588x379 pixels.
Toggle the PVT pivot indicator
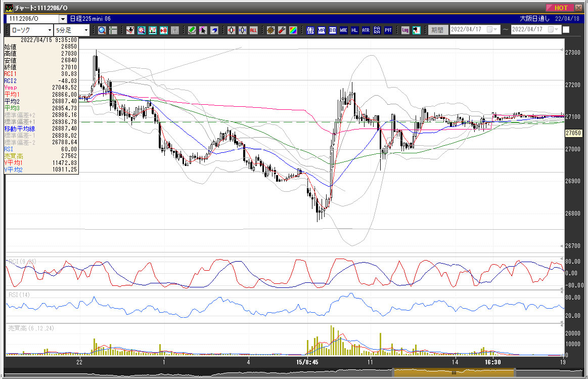(x=388, y=30)
